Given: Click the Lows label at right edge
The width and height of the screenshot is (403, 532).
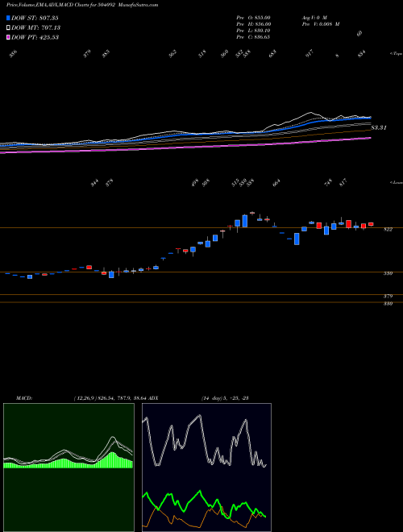Looking at the screenshot, I should point(396,182).
